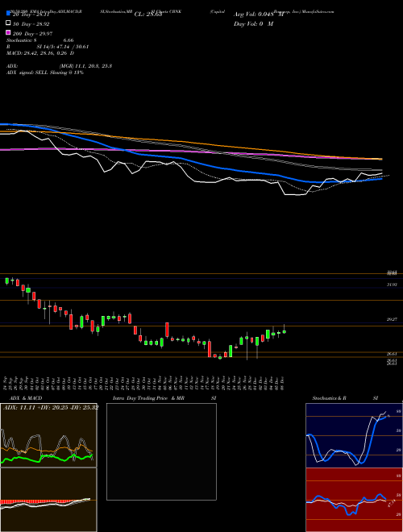Click the 31.93 price level label
The height and width of the screenshot is (532, 403).
tap(392, 285)
